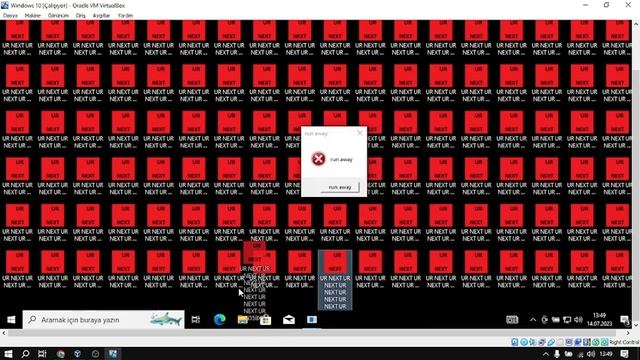
Task: Launch Microsoft Edge from the guest taskbar
Action: [x=220, y=320]
